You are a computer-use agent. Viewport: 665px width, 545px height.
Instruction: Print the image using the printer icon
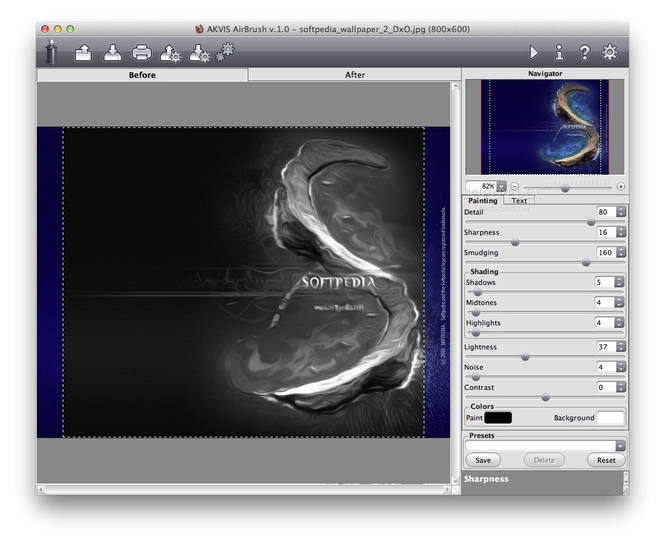click(x=142, y=53)
